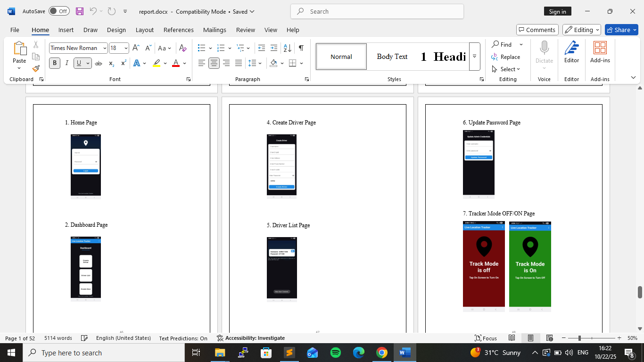Click the zoom slider in status bar

pyautogui.click(x=579, y=338)
